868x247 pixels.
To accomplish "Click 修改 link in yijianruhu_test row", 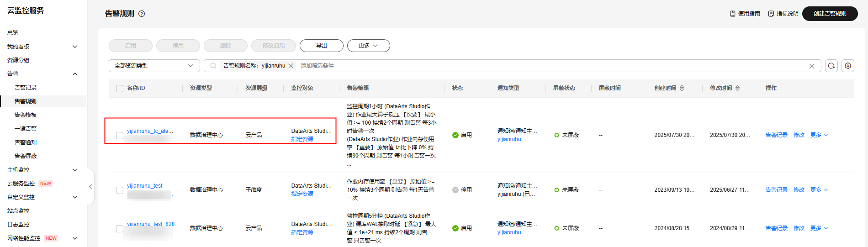I will (799, 190).
